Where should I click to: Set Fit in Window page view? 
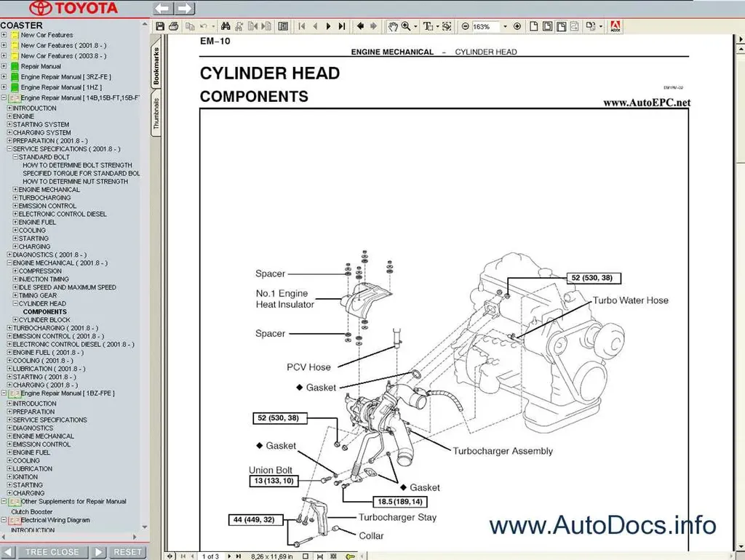(x=547, y=27)
